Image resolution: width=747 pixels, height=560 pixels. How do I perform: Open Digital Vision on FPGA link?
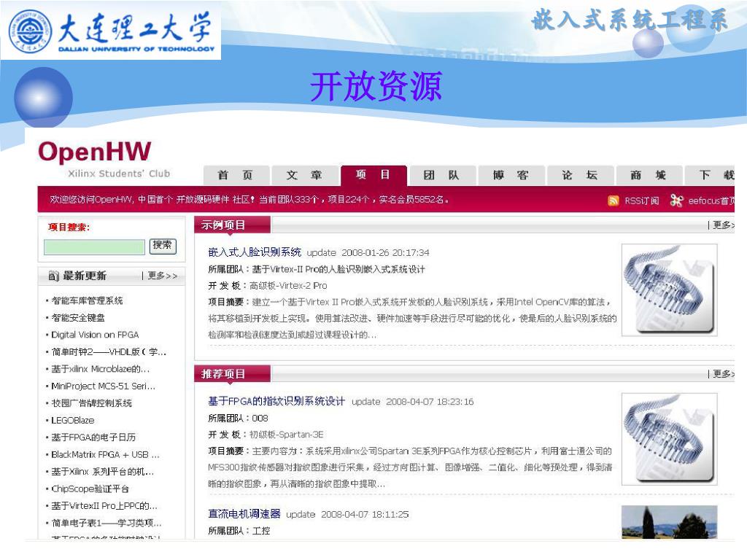pos(95,335)
